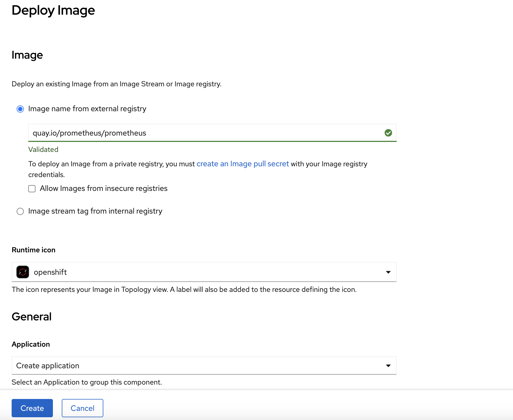The height and width of the screenshot is (420, 513).
Task: Enable "Allow Images from insecure registries" checkbox
Action: coord(32,189)
